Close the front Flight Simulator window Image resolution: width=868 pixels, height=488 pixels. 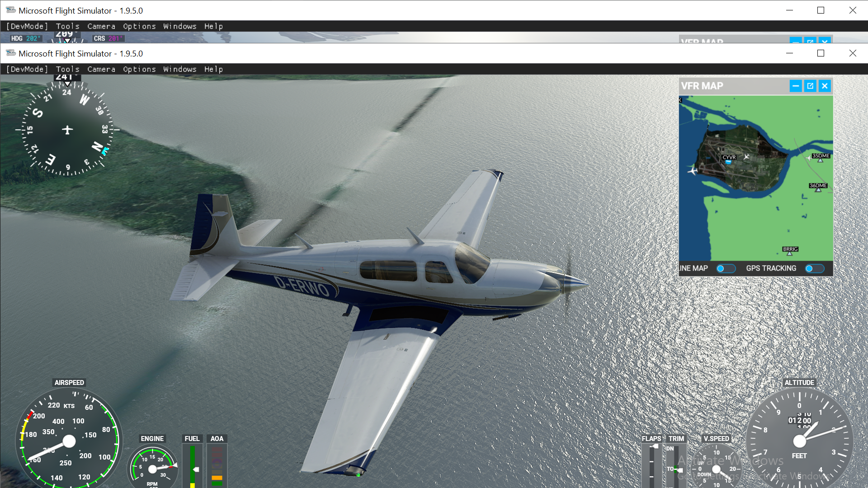click(853, 53)
